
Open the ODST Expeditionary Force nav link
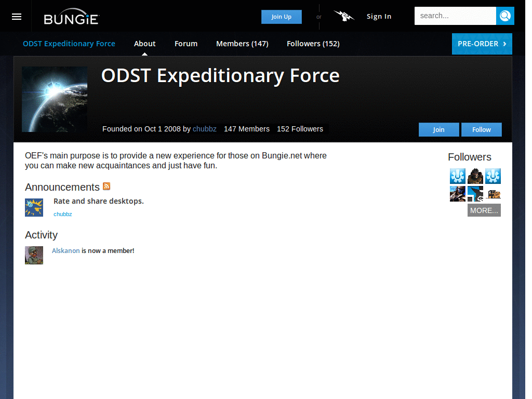coord(69,44)
